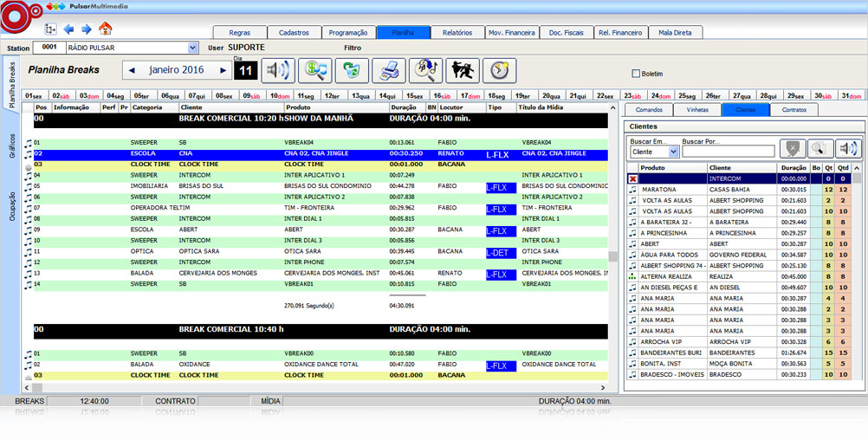The height and width of the screenshot is (440, 868).
Task: Click the music note on the OTICA SARA row
Action: [x=28, y=252]
